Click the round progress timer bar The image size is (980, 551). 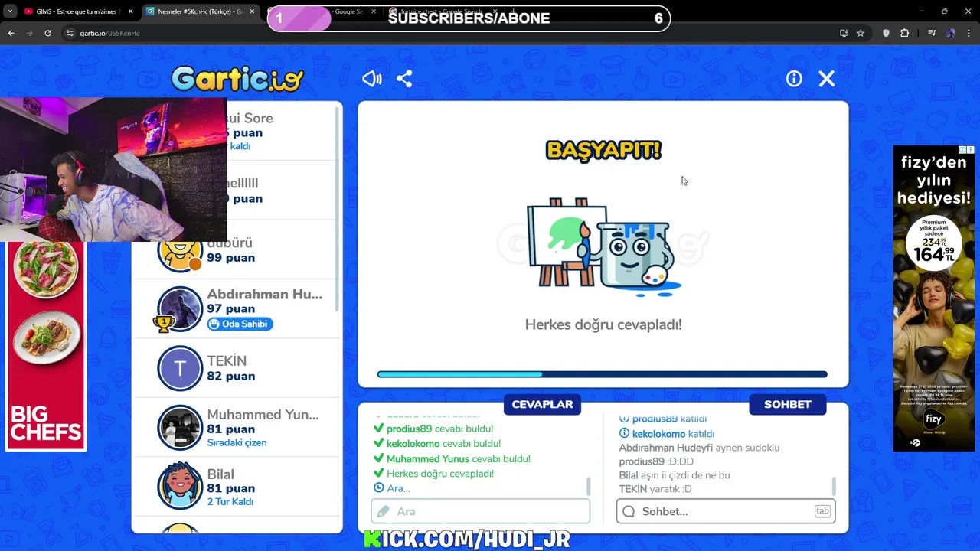(602, 374)
